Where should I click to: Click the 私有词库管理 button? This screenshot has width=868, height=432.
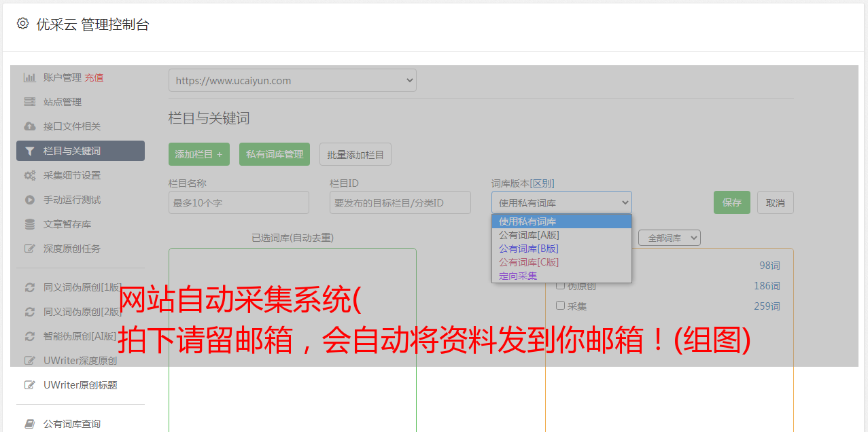[275, 154]
